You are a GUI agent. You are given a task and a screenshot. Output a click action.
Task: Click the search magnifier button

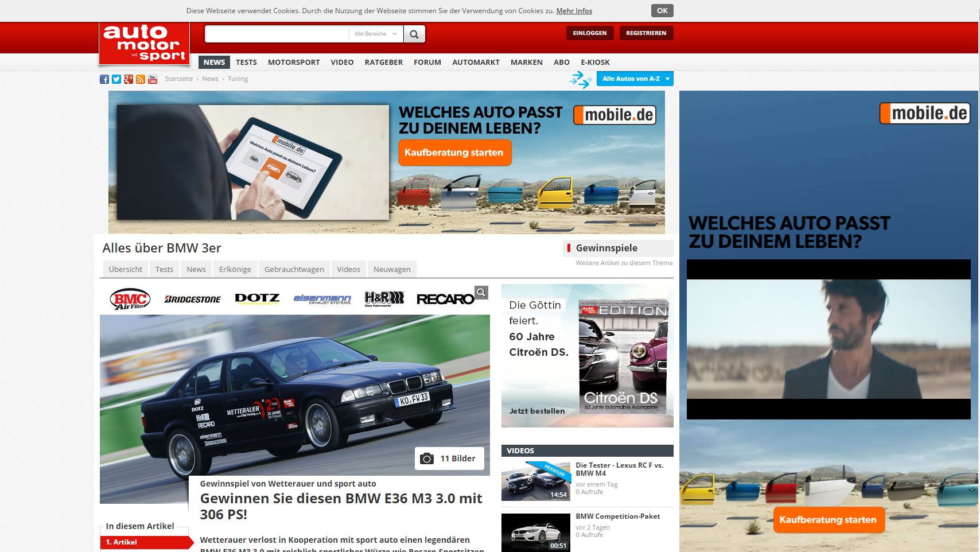point(414,34)
